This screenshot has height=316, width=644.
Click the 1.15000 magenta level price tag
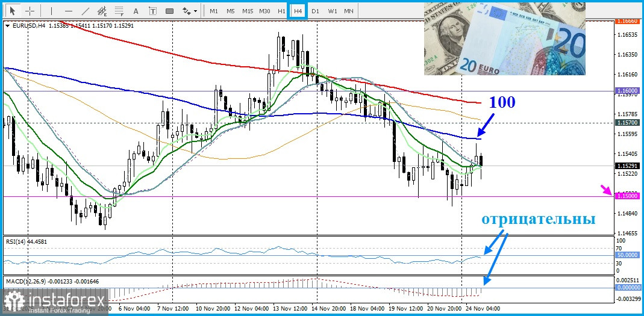627,196
